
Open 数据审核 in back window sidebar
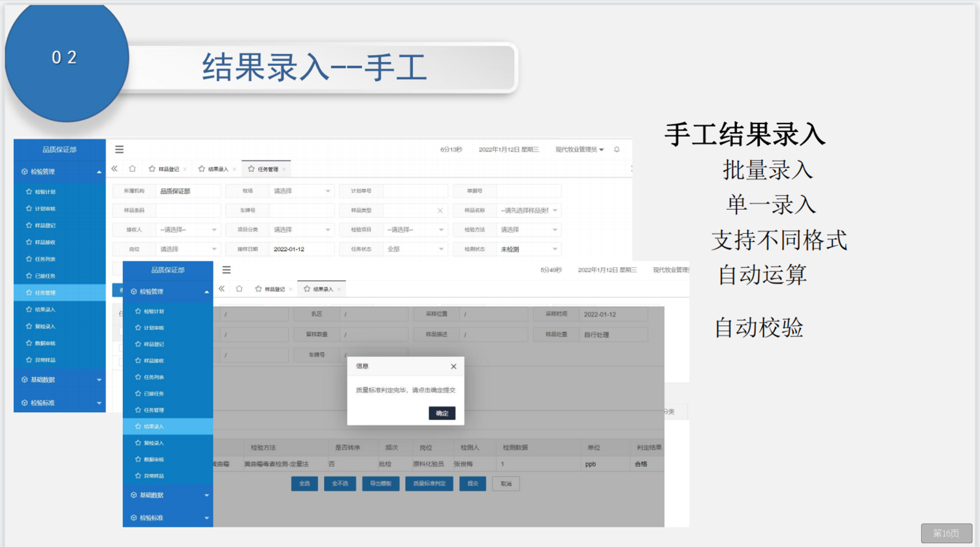point(59,343)
